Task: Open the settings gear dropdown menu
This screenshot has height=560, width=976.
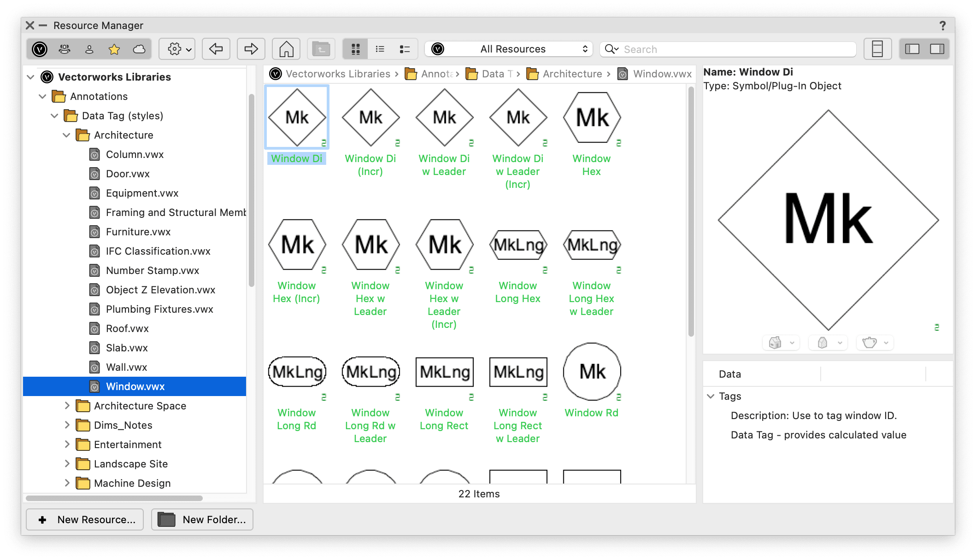Action: pos(177,48)
